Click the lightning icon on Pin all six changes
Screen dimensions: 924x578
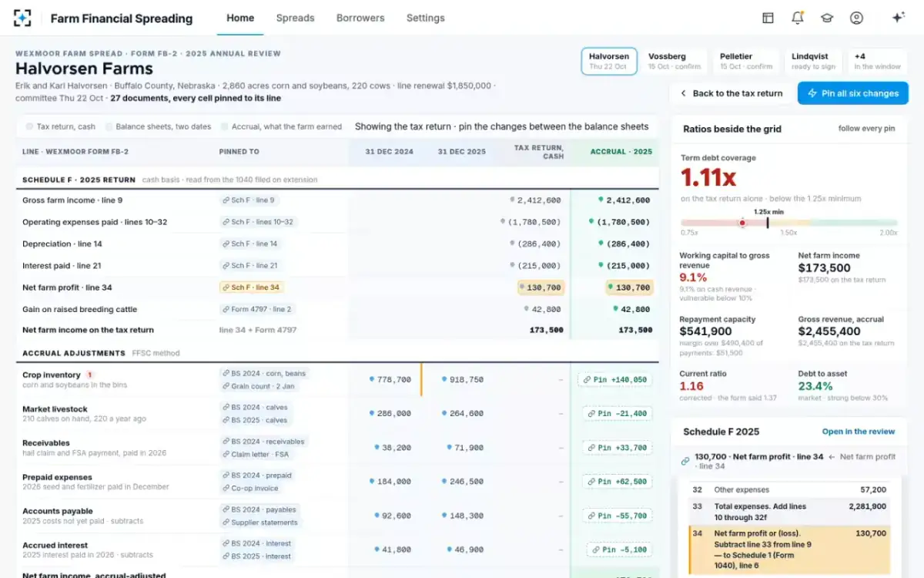(x=812, y=93)
